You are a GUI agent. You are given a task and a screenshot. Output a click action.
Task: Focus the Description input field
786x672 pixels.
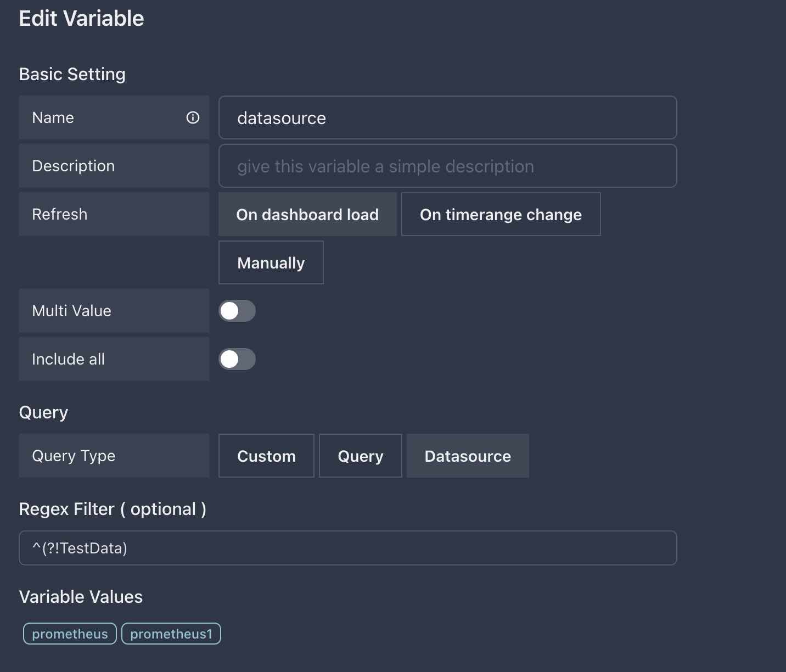(x=447, y=166)
